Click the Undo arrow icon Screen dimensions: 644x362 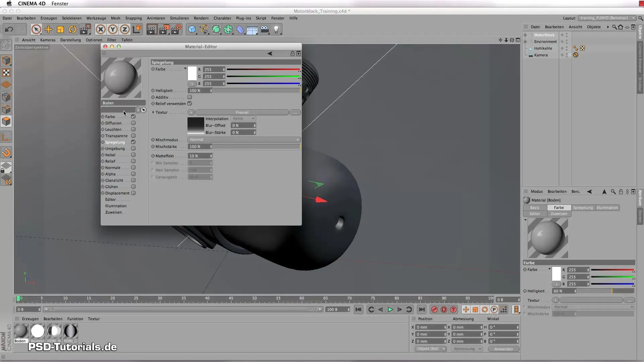pyautogui.click(x=9, y=29)
